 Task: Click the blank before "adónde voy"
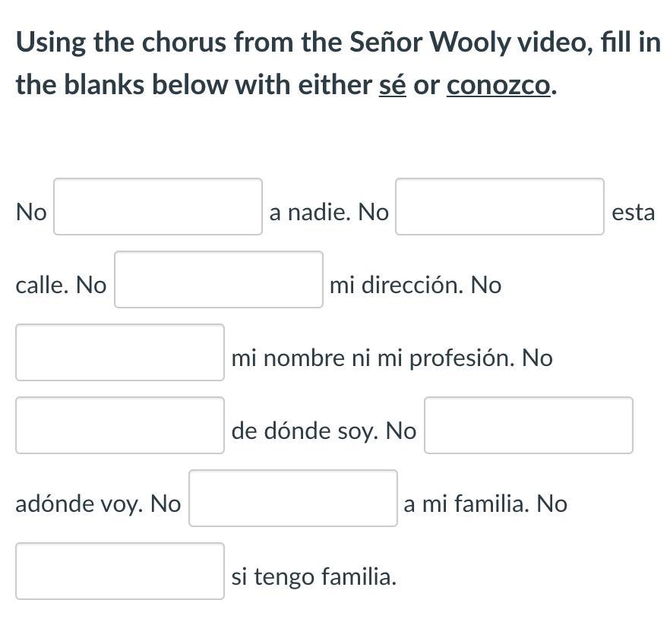tap(529, 425)
